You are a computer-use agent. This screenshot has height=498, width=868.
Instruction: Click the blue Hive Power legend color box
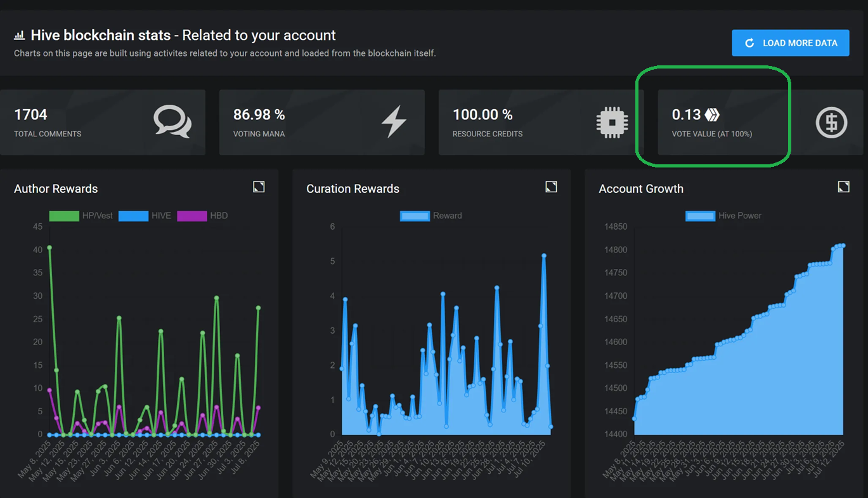pyautogui.click(x=701, y=216)
